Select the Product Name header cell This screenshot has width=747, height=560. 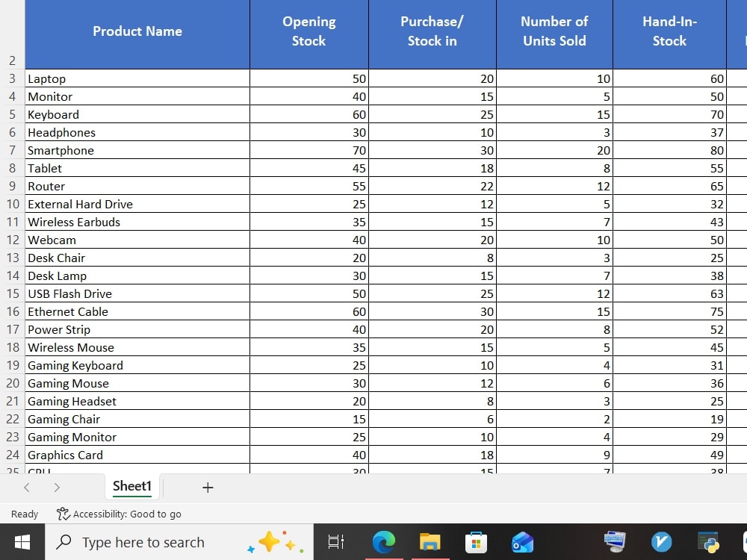point(137,34)
